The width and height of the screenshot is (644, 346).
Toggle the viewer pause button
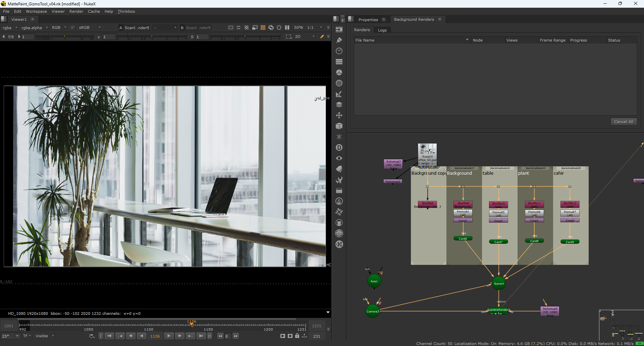pos(287,27)
